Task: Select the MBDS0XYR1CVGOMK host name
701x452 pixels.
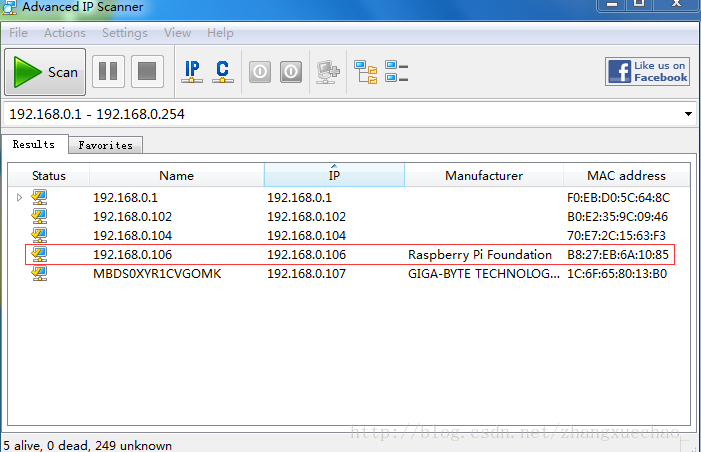Action: (157, 274)
